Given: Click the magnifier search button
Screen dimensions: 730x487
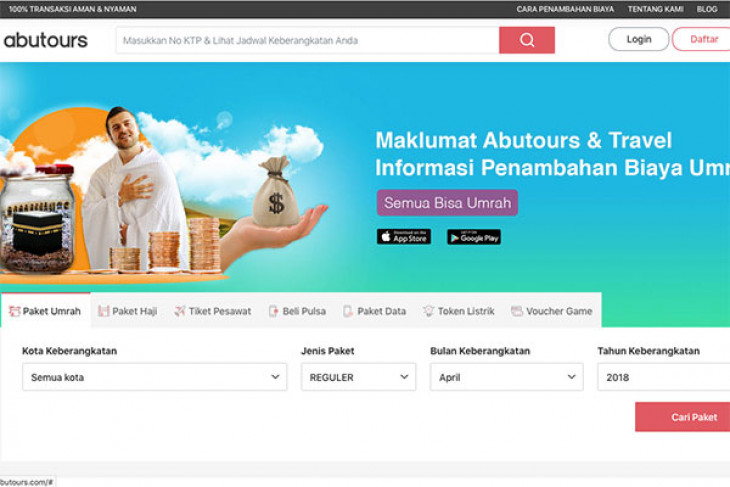Looking at the screenshot, I should pos(527,40).
